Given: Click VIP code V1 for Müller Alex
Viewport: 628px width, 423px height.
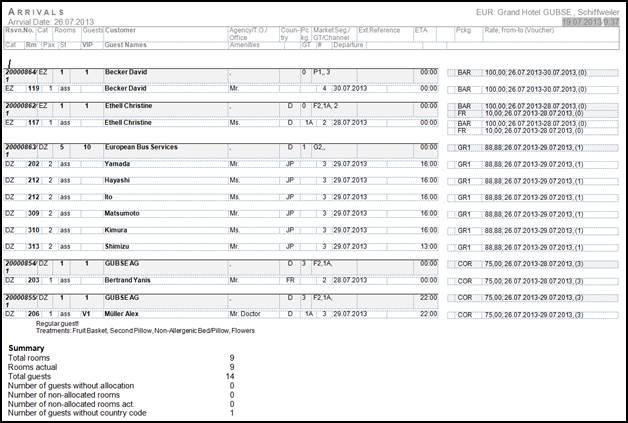Looking at the screenshot, I should point(86,314).
